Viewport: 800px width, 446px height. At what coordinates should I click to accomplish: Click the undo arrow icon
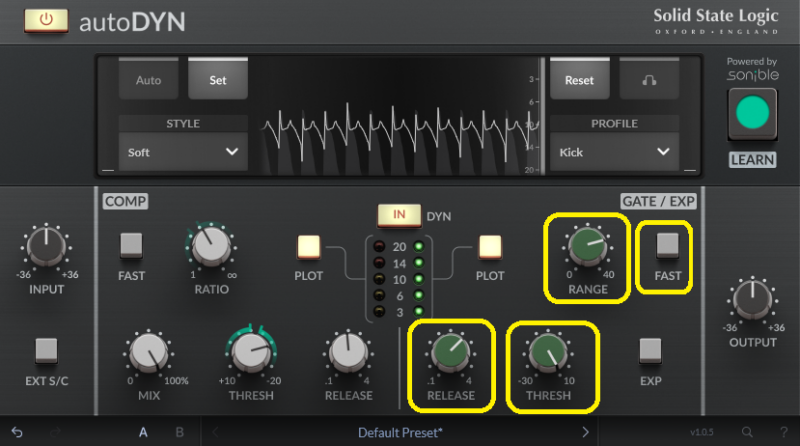pos(17,432)
